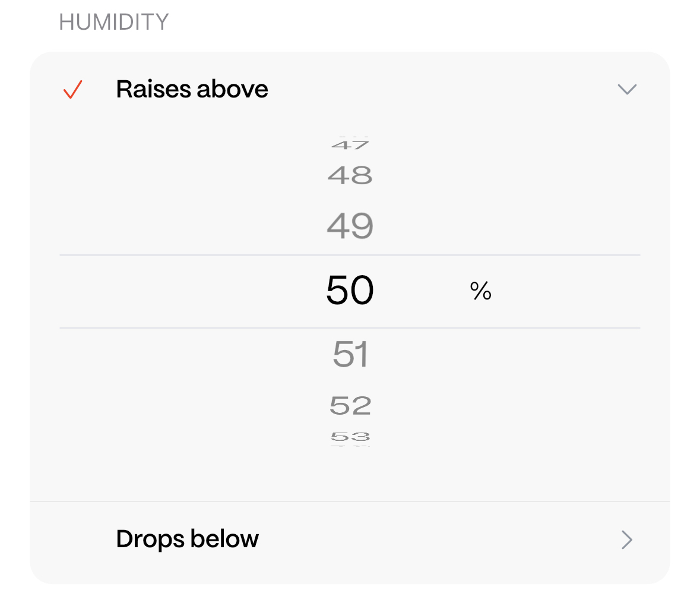
Task: Click the percent unit symbol
Action: pyautogui.click(x=480, y=291)
